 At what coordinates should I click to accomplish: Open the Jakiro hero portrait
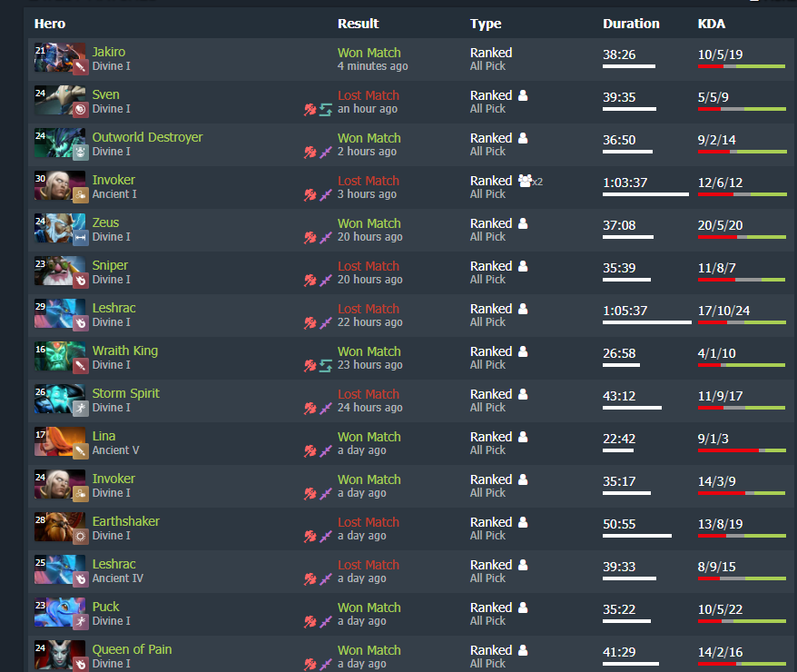tap(60, 57)
